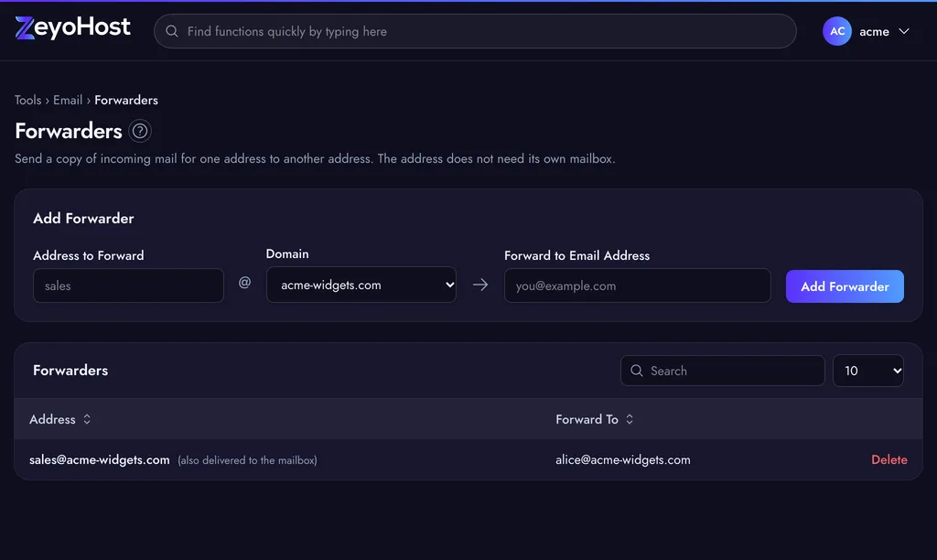This screenshot has height=560, width=937.
Task: Sort forwarders by Address column arrows
Action: pyautogui.click(x=87, y=419)
